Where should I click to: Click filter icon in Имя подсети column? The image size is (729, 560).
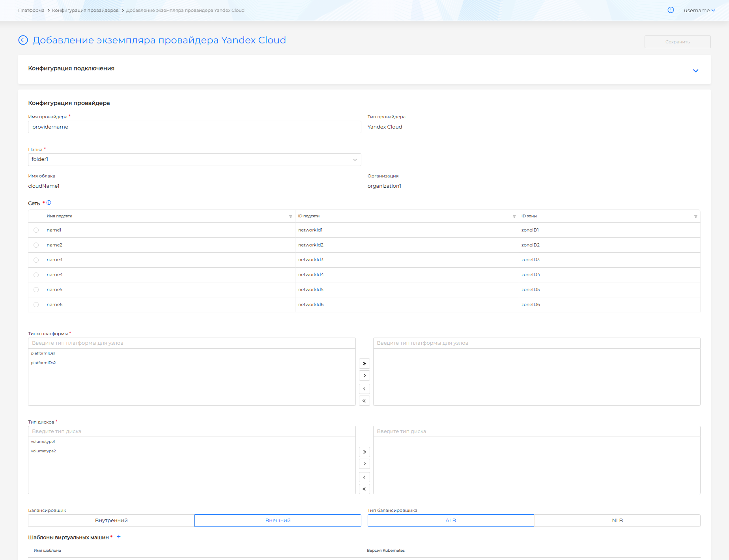291,217
